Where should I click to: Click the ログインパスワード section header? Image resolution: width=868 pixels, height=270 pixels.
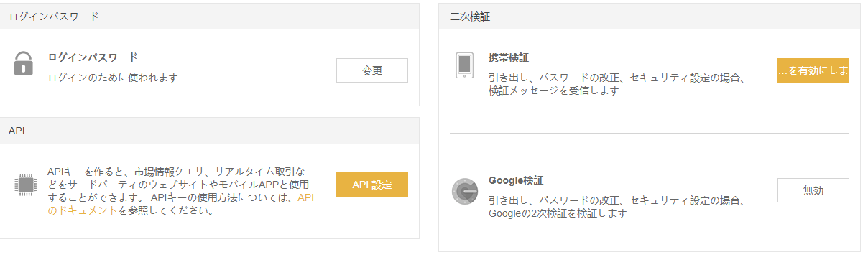[209, 17]
